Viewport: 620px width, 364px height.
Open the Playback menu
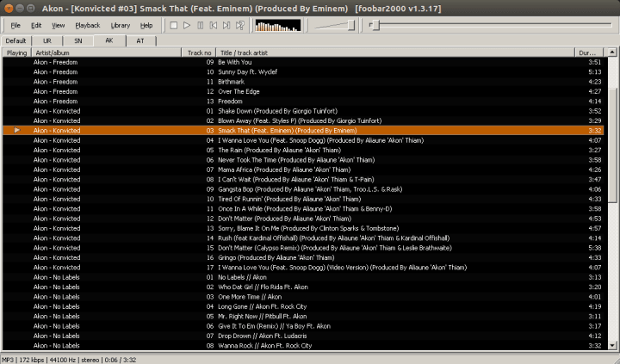click(x=87, y=25)
